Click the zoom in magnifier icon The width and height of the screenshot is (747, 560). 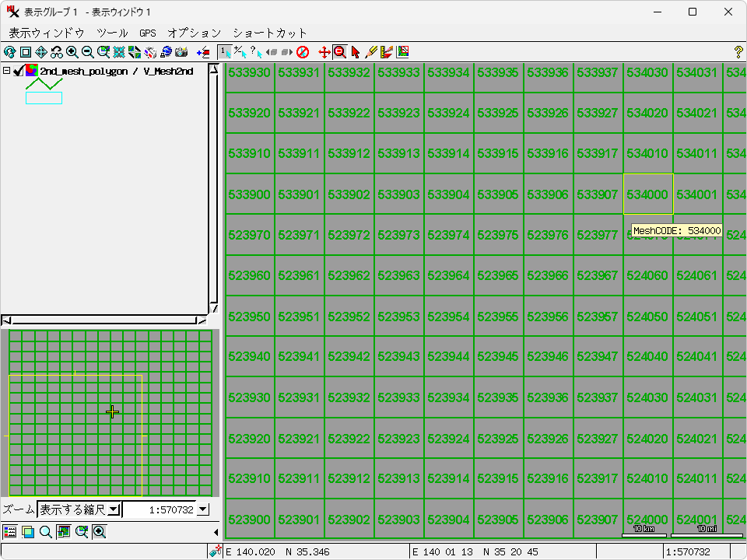(x=72, y=52)
